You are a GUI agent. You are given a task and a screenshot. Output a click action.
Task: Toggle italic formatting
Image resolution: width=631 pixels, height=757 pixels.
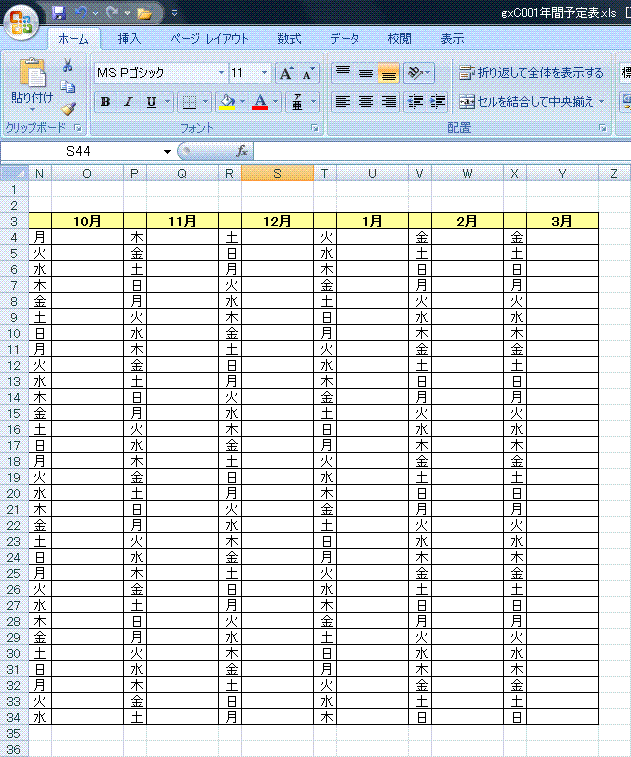tap(128, 102)
